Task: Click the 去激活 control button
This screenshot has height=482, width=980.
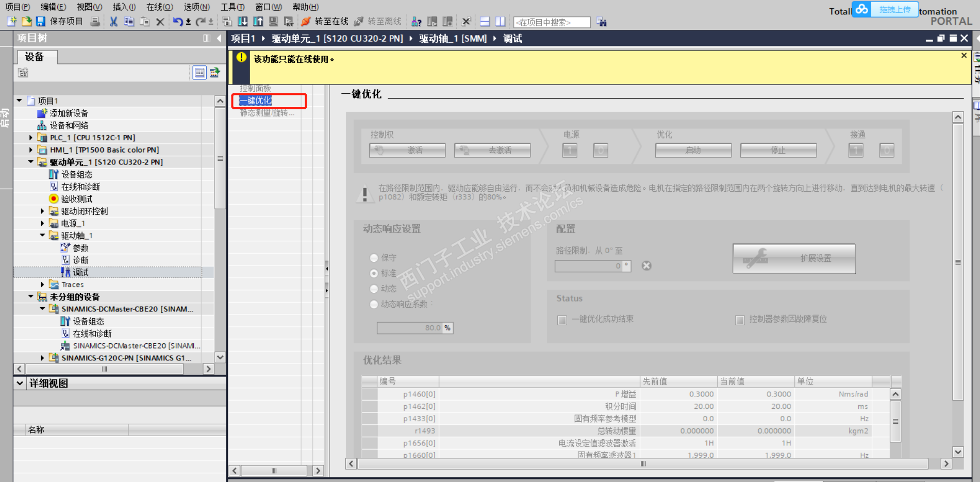Action: pyautogui.click(x=492, y=150)
